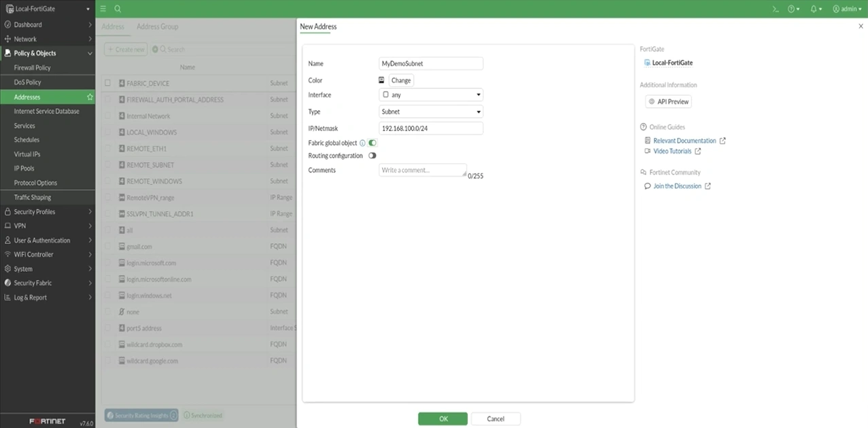Expand the Dashboard menu chevron
868x428 pixels.
tap(90, 24)
